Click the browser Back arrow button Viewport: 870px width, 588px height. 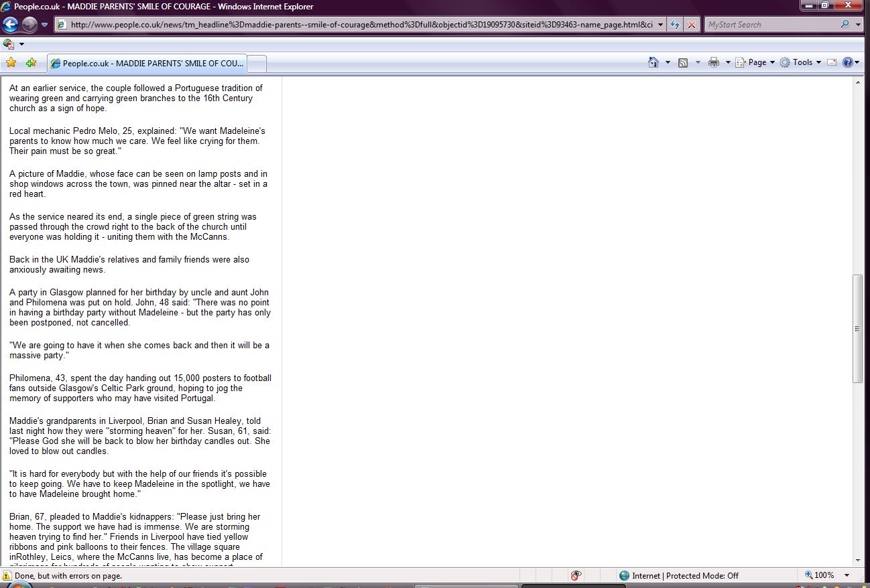tap(10, 25)
